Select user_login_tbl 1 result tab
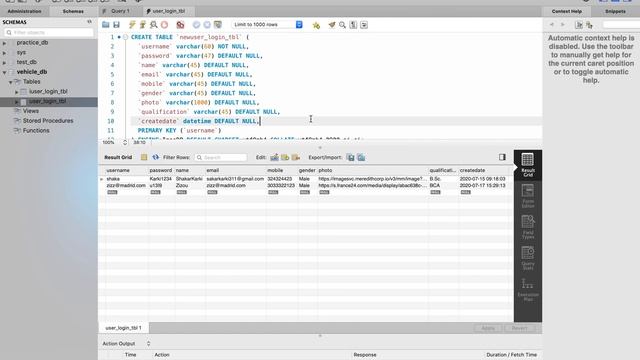This screenshot has height=360, width=640. pos(124,328)
